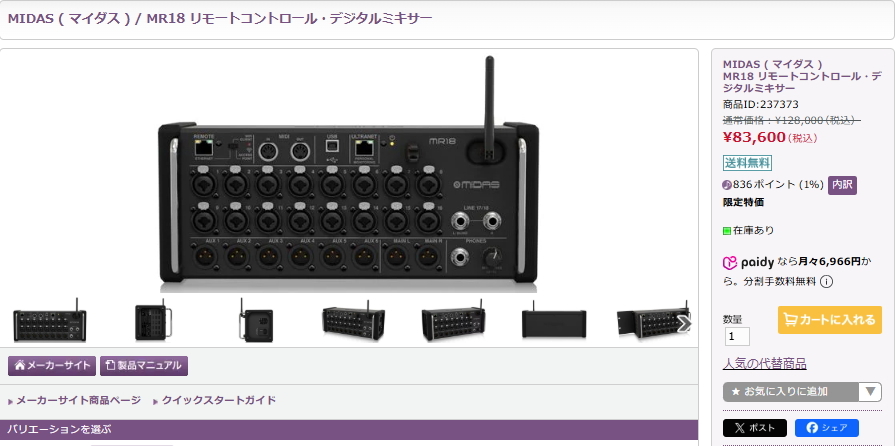The height and width of the screenshot is (446, 895).
Task: Click お気に入りに追加 button
Action: click(x=791, y=392)
